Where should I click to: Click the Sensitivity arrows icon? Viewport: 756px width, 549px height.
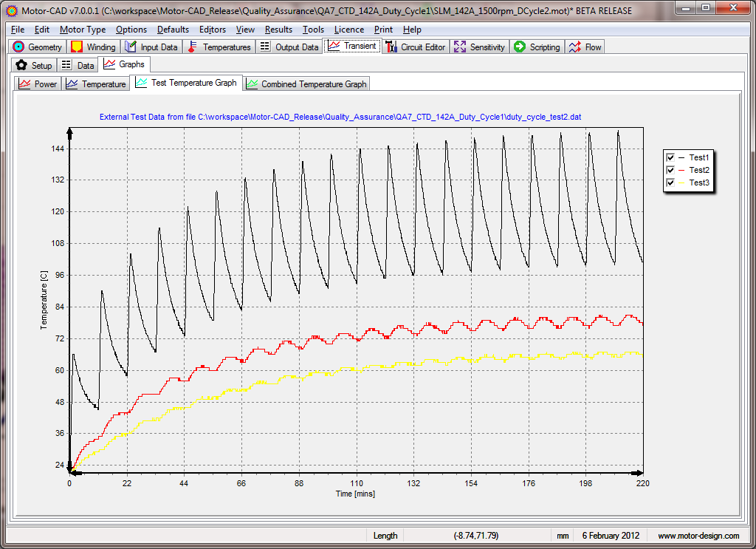(460, 47)
